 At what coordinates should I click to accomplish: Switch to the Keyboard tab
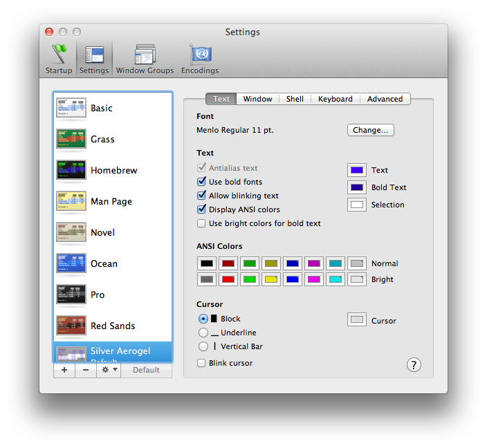coord(335,99)
